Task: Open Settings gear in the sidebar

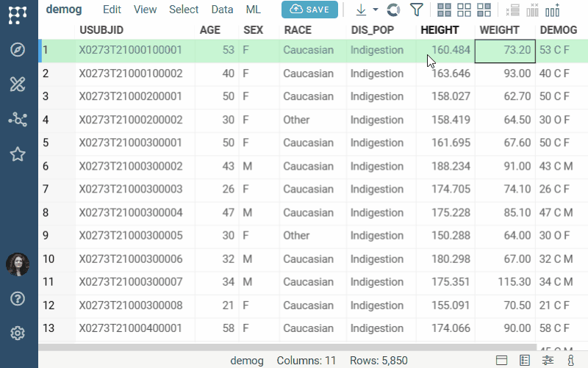Action: 18,333
